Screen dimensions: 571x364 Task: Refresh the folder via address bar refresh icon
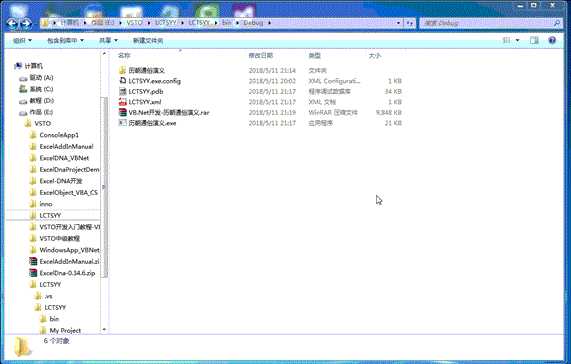tap(410, 23)
